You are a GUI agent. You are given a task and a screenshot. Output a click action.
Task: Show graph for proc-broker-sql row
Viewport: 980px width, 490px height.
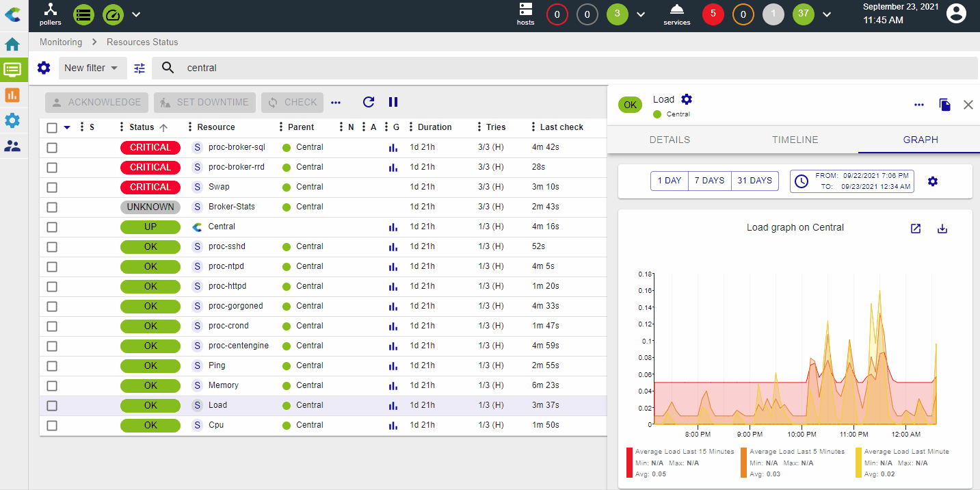[x=393, y=147]
